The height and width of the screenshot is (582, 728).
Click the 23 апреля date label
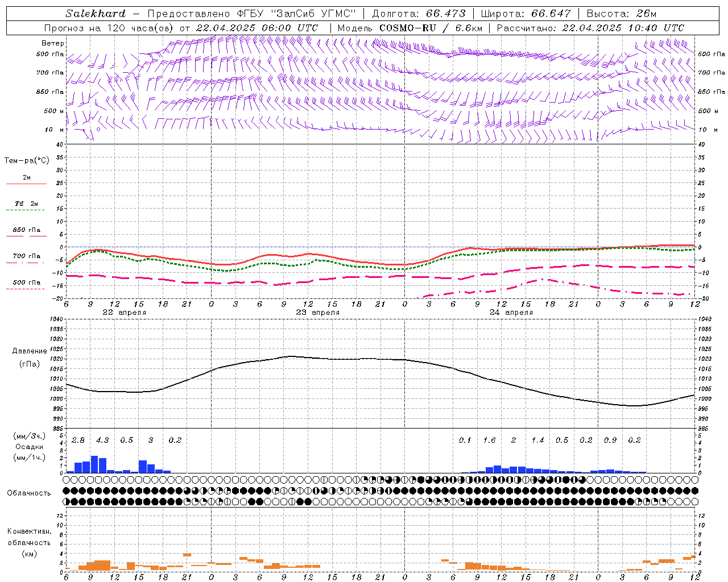(x=317, y=313)
